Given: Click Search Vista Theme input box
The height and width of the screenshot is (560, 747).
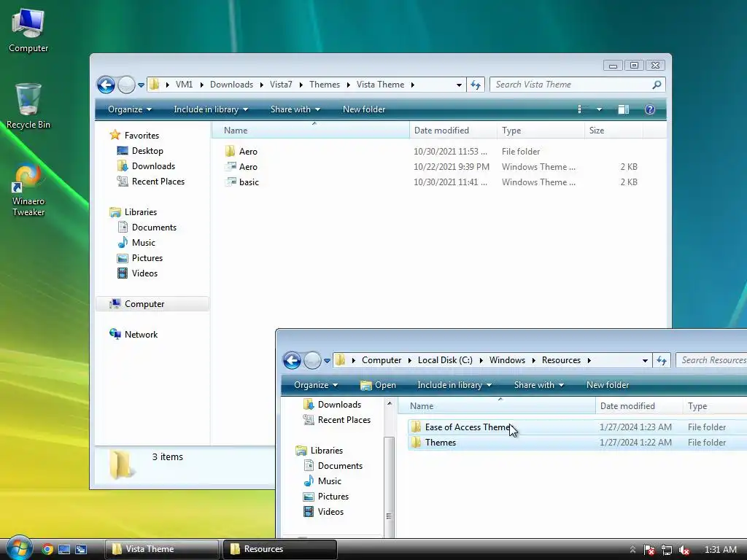Looking at the screenshot, I should (x=572, y=85).
